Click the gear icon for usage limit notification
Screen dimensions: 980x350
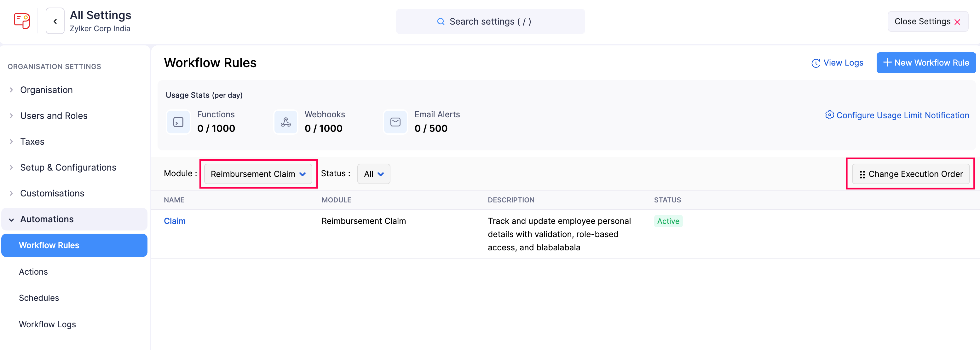coord(829,115)
